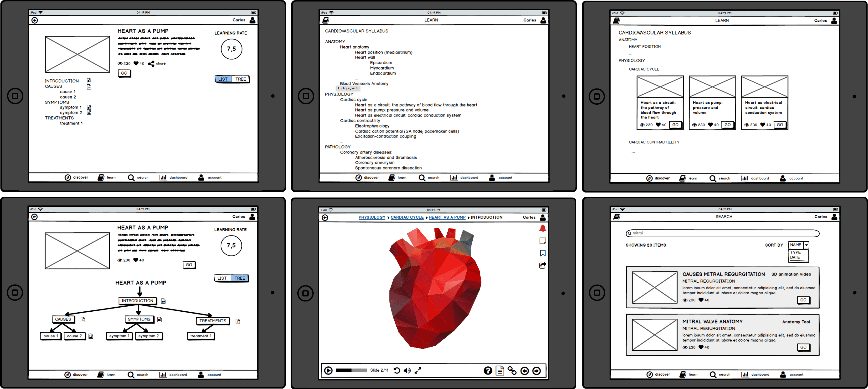Click the link chain icon in the player bar
The image size is (868, 389).
coord(512,370)
